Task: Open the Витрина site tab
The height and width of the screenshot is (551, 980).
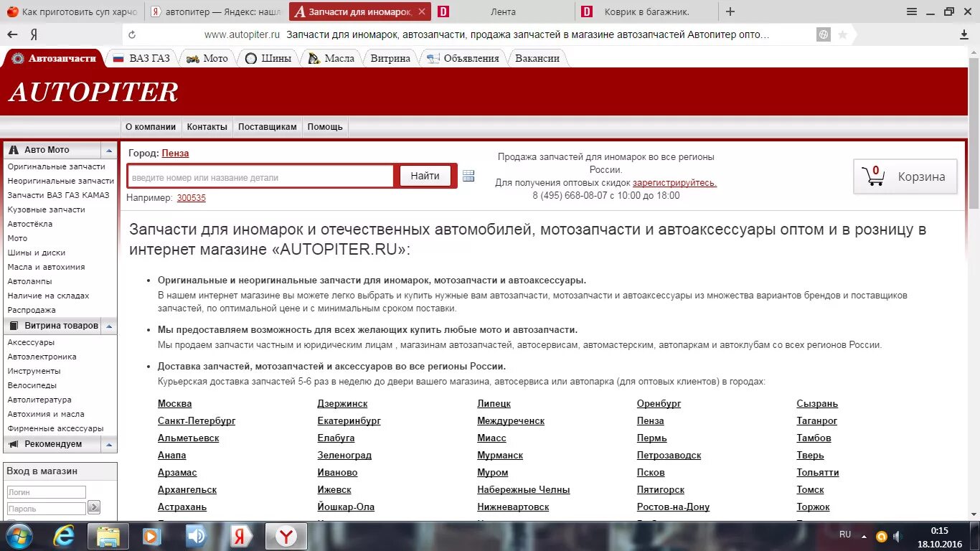Action: pos(390,58)
